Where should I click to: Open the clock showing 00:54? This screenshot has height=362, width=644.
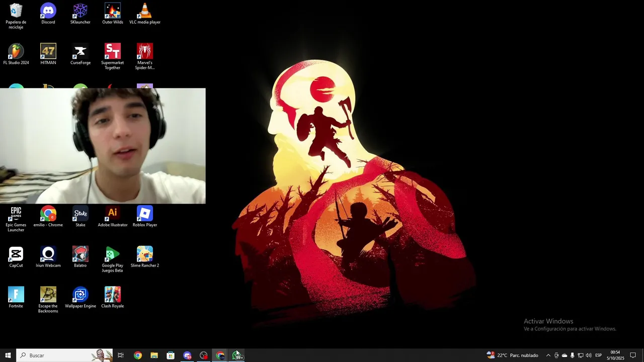(x=615, y=355)
